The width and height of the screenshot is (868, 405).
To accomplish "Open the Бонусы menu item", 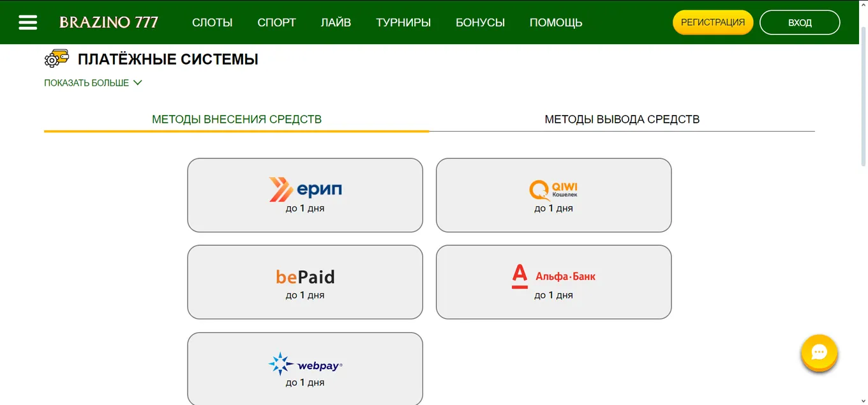I will coord(480,22).
